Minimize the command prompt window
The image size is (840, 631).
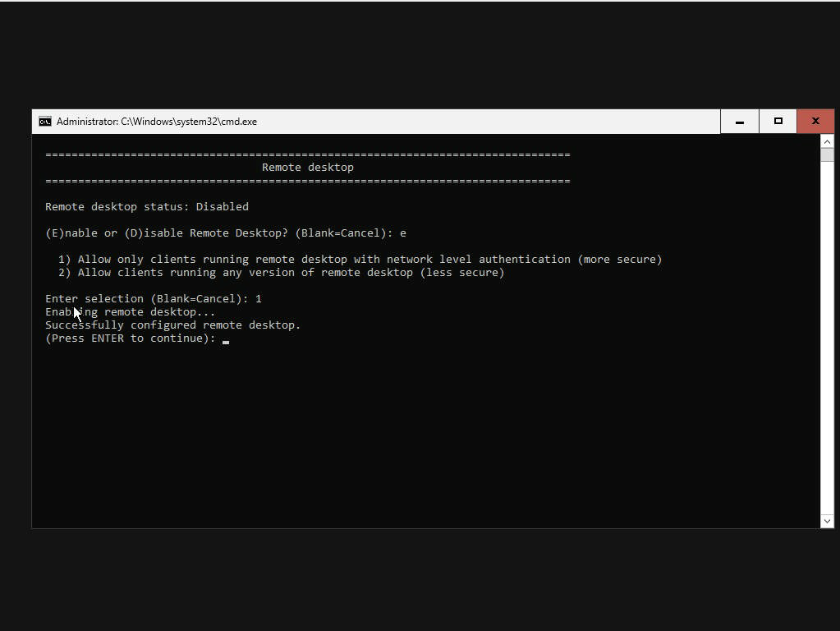pyautogui.click(x=739, y=122)
